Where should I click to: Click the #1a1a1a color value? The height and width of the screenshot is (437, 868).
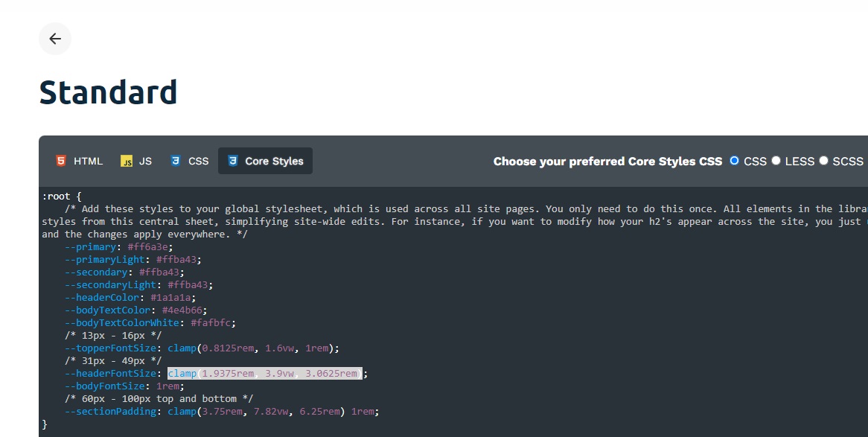[x=170, y=298]
